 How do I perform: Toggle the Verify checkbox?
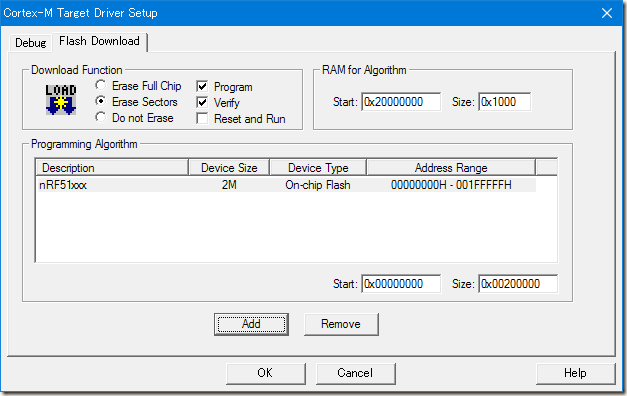202,102
